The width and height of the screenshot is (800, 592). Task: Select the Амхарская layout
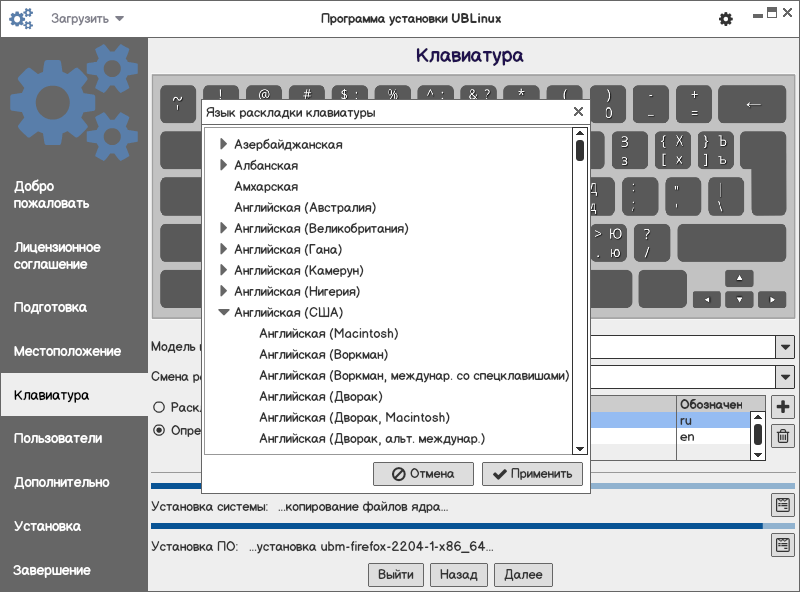pos(266,186)
